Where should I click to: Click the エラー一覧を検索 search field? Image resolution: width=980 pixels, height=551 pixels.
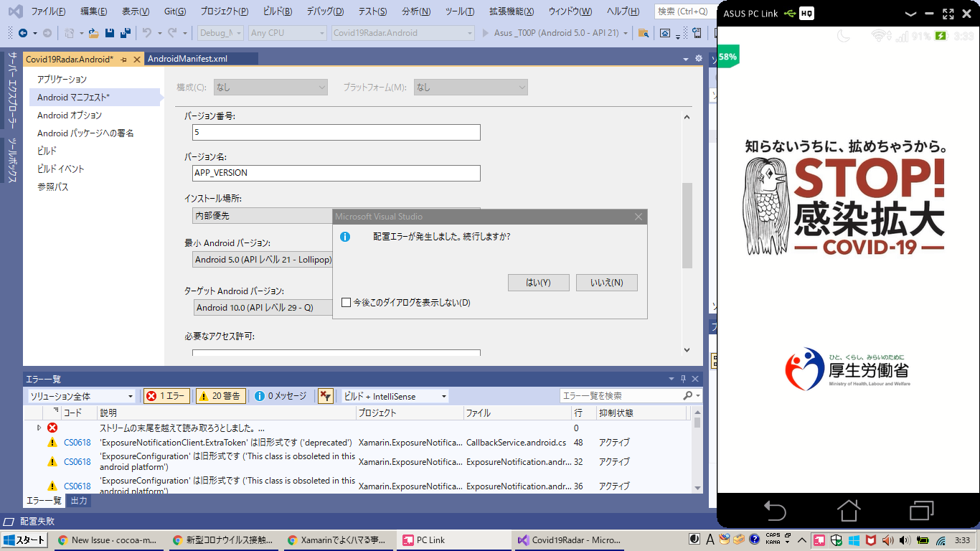(624, 395)
